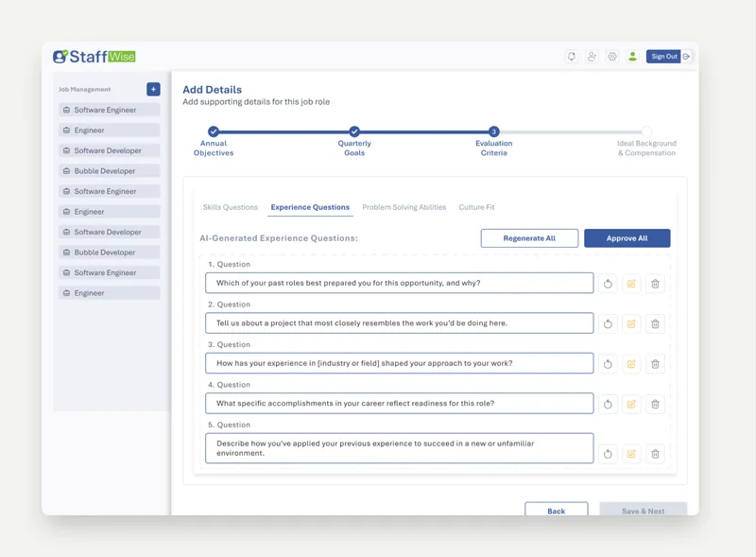Edit question 4 with pencil icon
The height and width of the screenshot is (557, 756).
(631, 404)
